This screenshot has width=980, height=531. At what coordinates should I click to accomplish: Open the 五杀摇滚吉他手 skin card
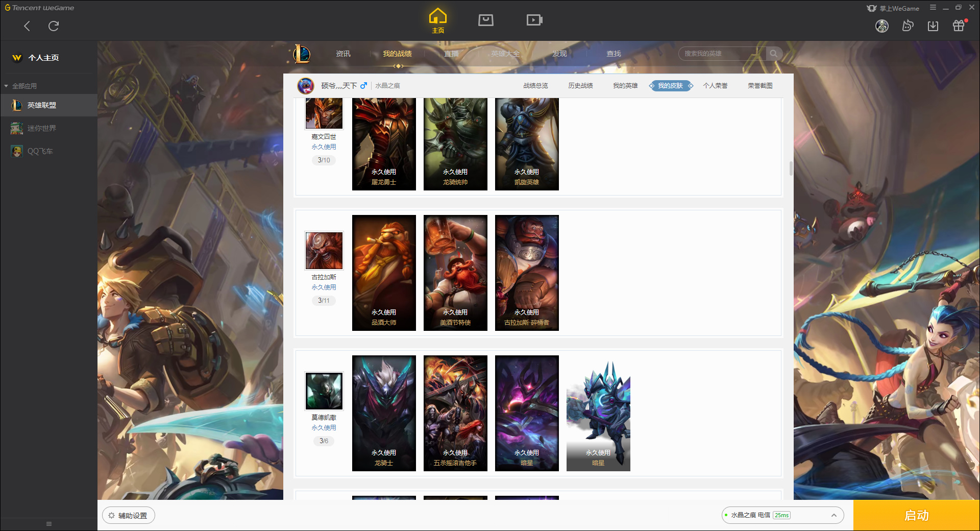point(455,413)
